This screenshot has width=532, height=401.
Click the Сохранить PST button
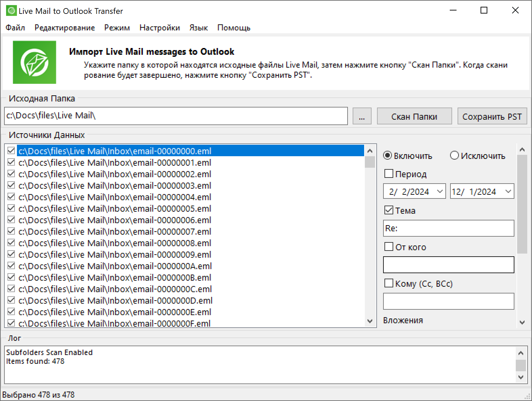(492, 116)
